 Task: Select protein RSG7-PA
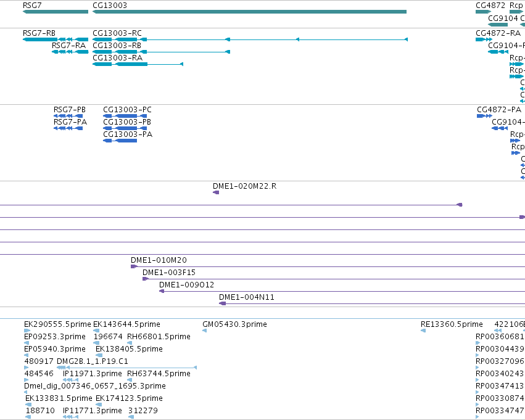click(68, 128)
